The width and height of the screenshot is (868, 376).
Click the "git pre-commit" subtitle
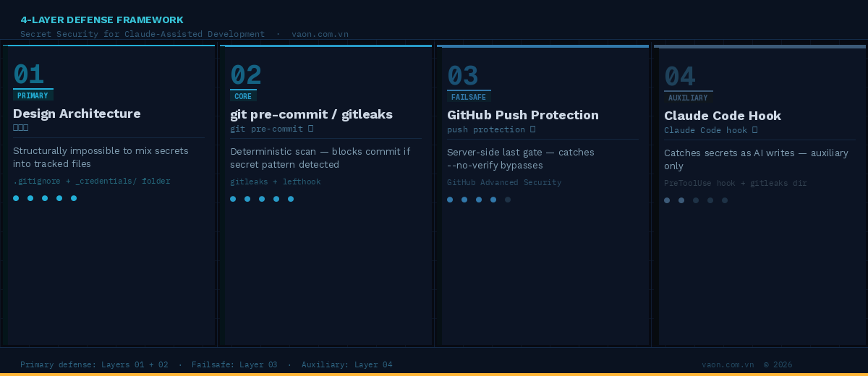pos(272,129)
